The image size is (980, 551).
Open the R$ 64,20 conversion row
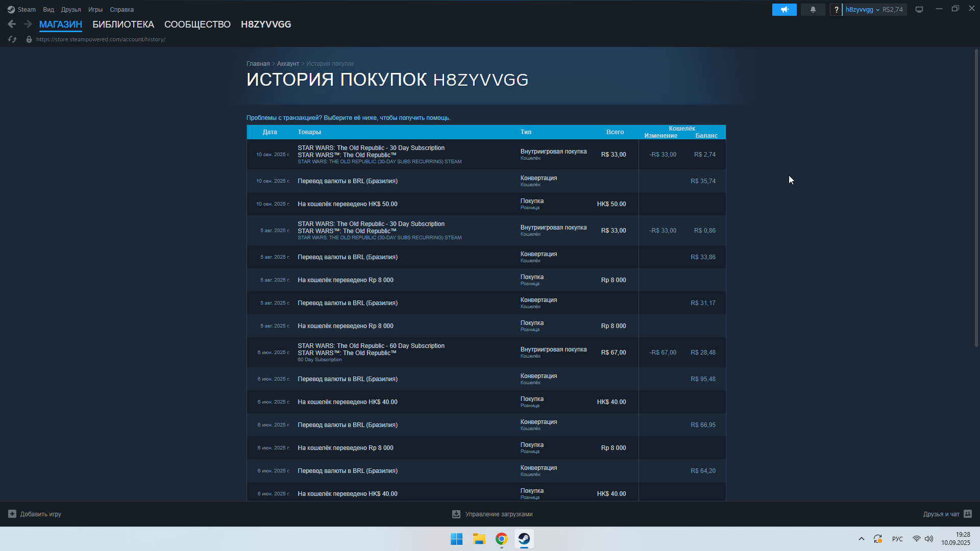[x=486, y=471]
